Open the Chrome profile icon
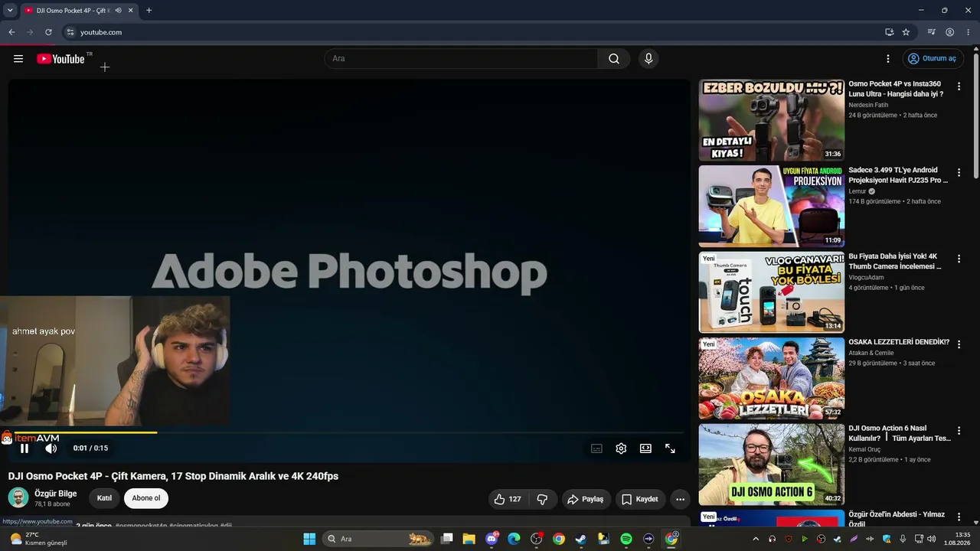 [949, 32]
